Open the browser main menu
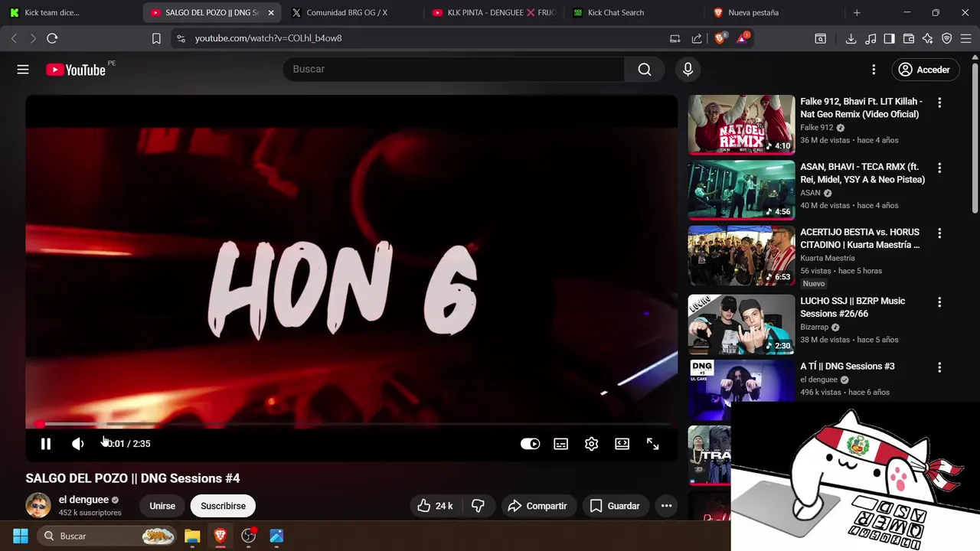 [x=966, y=38]
